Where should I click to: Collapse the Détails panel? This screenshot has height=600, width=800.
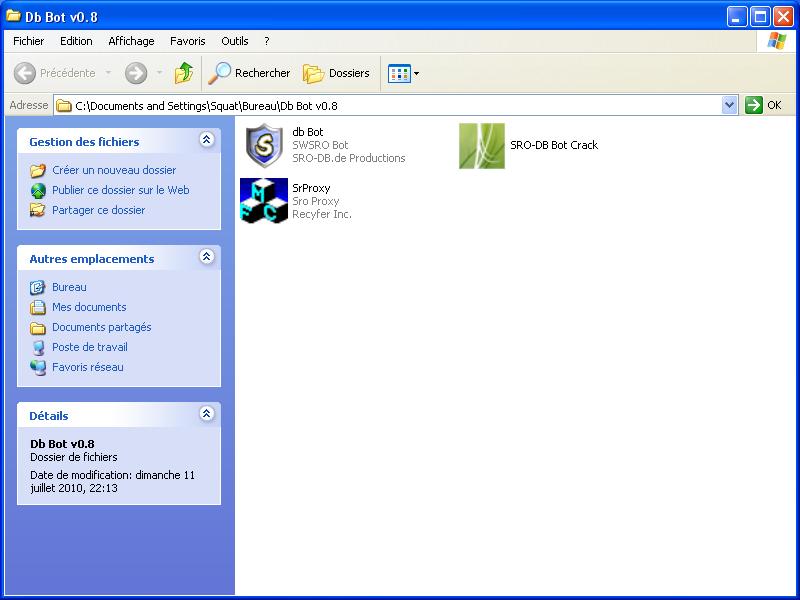tap(207, 414)
